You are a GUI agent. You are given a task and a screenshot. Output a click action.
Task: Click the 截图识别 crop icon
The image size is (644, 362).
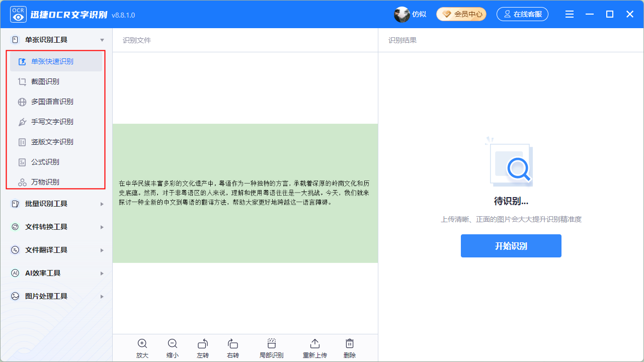(x=22, y=81)
